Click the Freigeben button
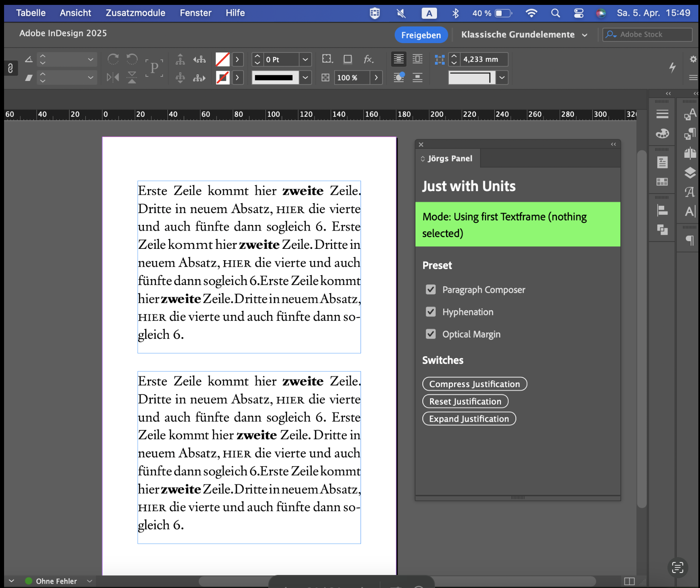The image size is (700, 588). [x=421, y=35]
